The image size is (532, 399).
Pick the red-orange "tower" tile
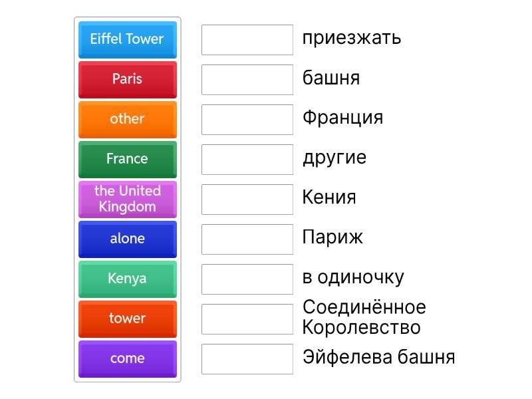click(x=127, y=319)
